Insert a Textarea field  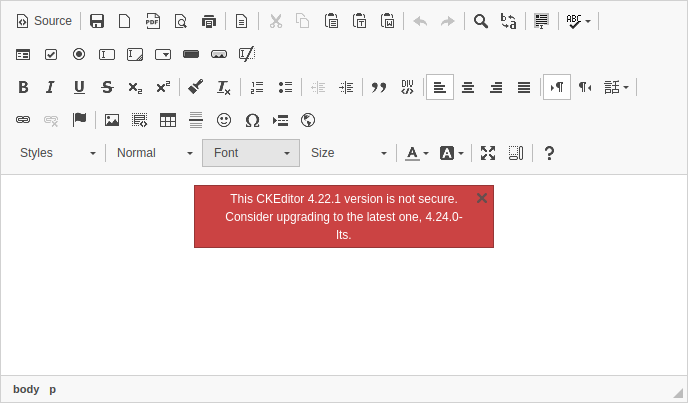(135, 54)
